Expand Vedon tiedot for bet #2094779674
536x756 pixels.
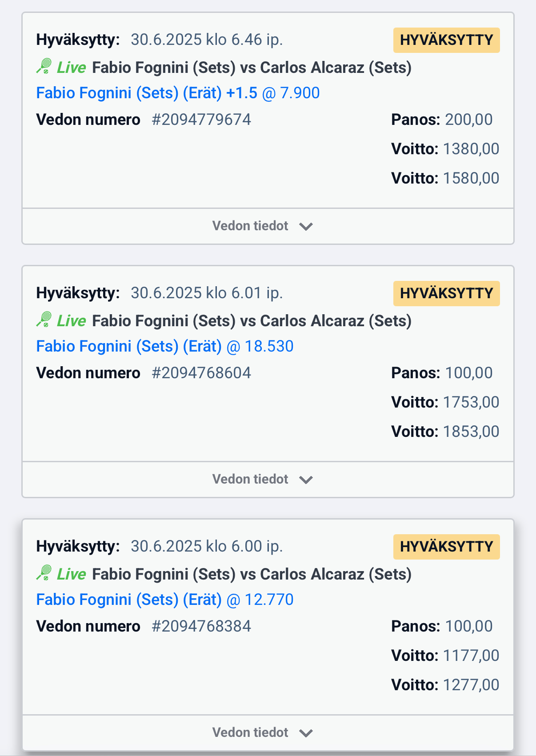[x=268, y=226]
